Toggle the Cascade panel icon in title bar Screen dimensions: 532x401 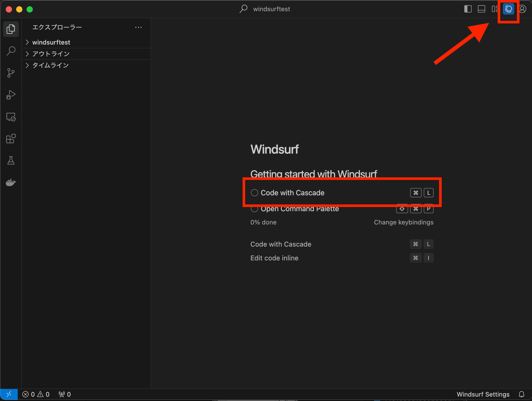pos(509,9)
